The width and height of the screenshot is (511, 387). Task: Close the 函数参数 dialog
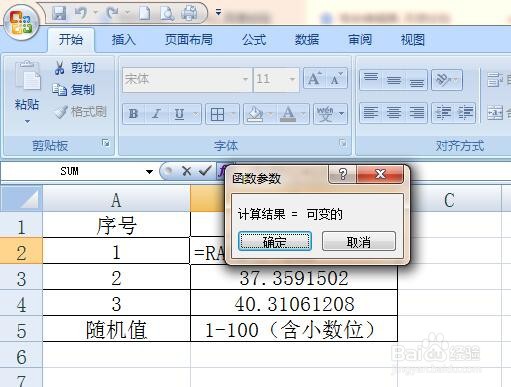click(380, 174)
